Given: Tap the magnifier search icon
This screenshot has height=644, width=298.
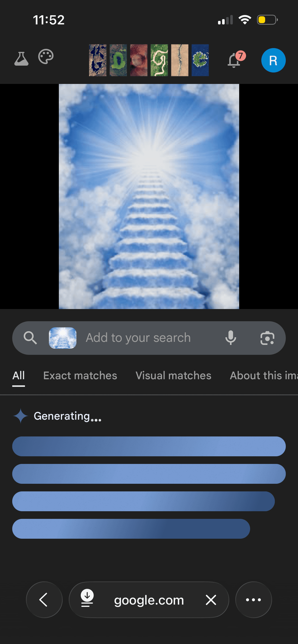Looking at the screenshot, I should 30,338.
